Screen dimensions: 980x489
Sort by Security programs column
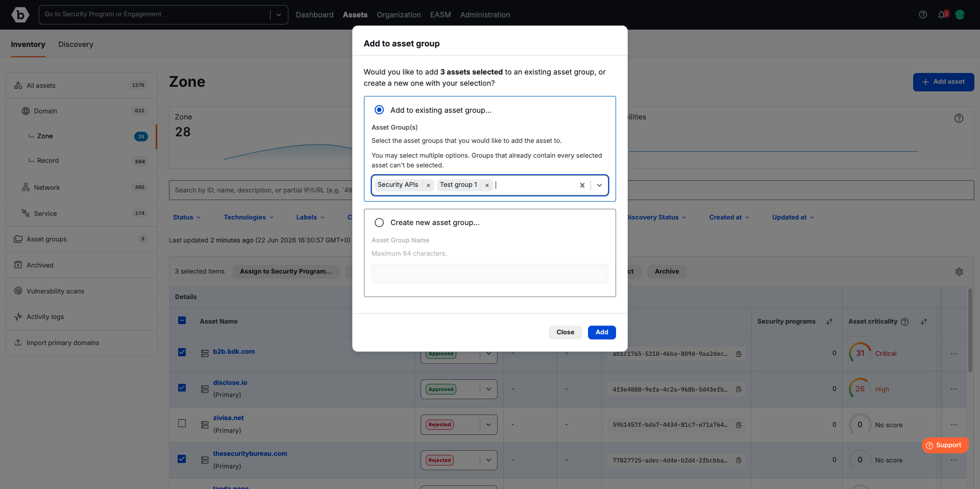(x=829, y=322)
